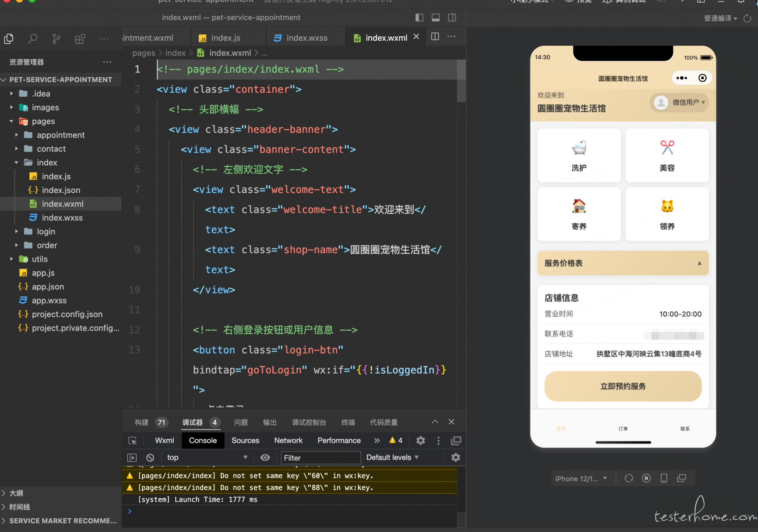Switch to the Performance devtools tab

point(339,440)
